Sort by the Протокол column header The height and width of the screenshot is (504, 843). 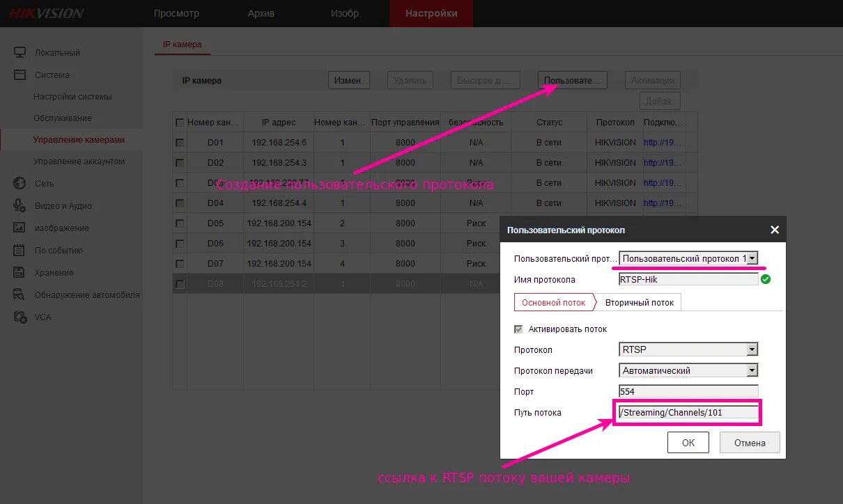point(615,123)
